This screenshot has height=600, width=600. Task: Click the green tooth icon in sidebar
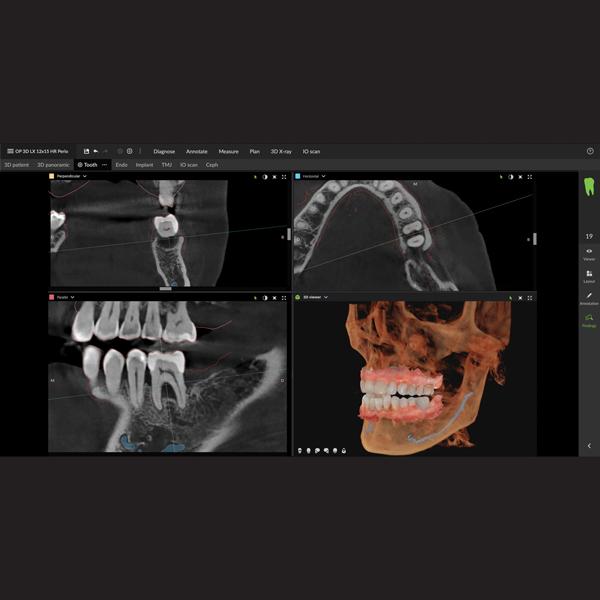[588, 186]
